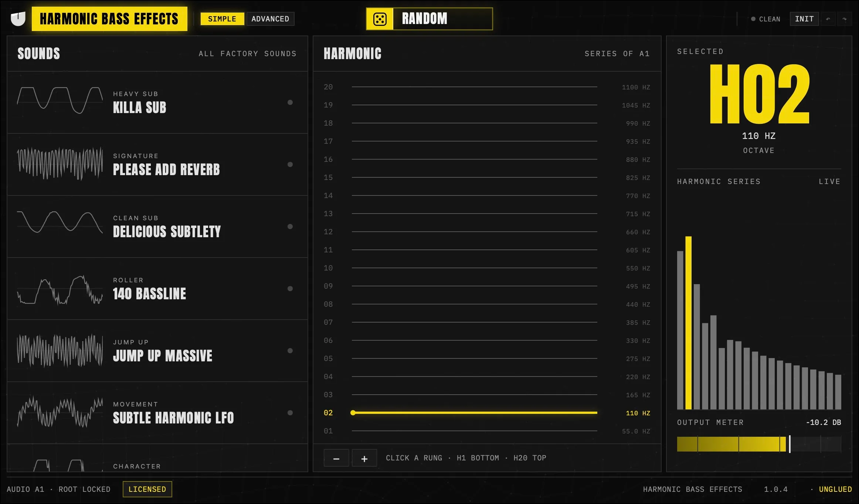859x504 pixels.
Task: Click the Octave label in Selected panel
Action: point(759,150)
